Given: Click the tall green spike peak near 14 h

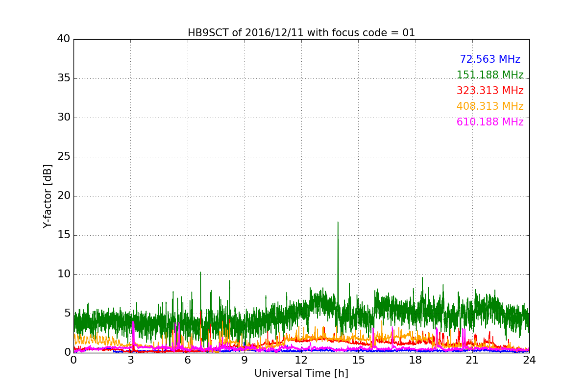Looking at the screenshot, I should pyautogui.click(x=338, y=222).
